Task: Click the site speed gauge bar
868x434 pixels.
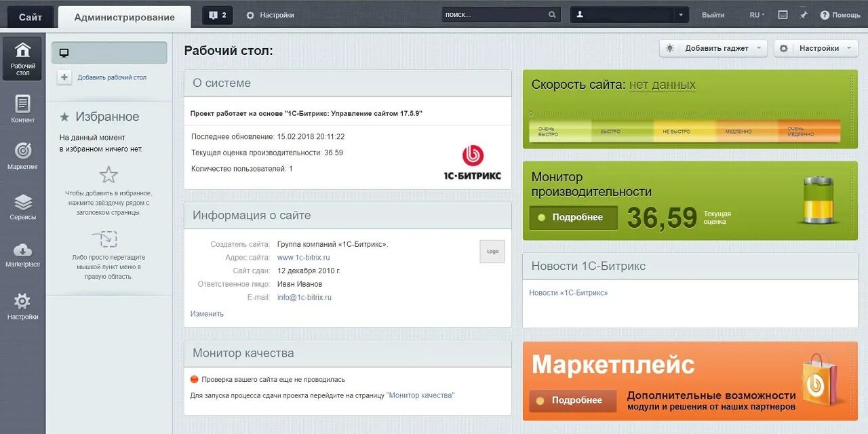Action: coord(684,131)
